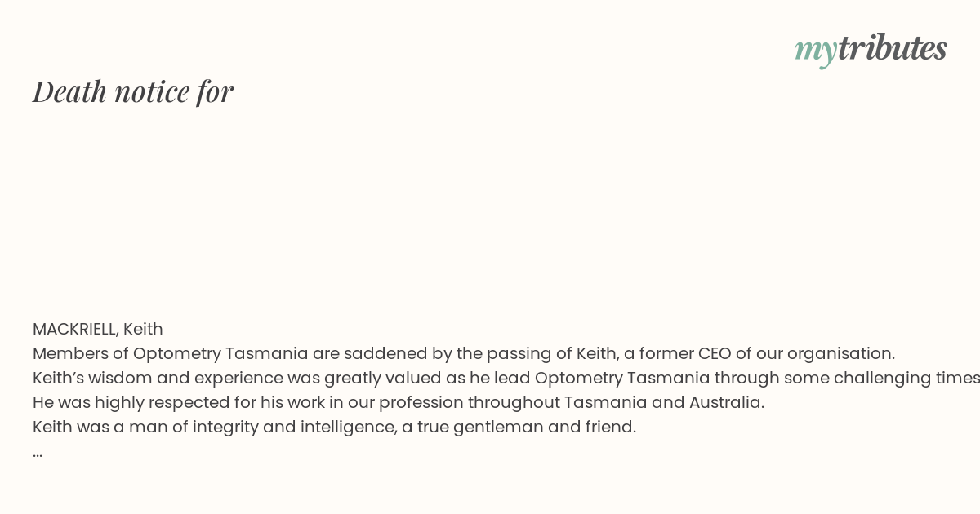Click the line "He was highly respected"
This screenshot has height=514, width=980.
(399, 402)
